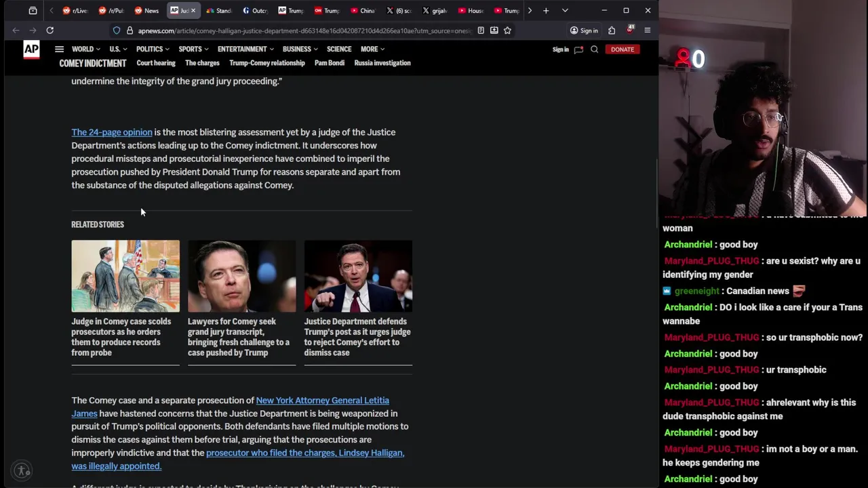Image resolution: width=868 pixels, height=488 pixels.
Task: Focus the apnews.com address bar
Action: coord(304,30)
